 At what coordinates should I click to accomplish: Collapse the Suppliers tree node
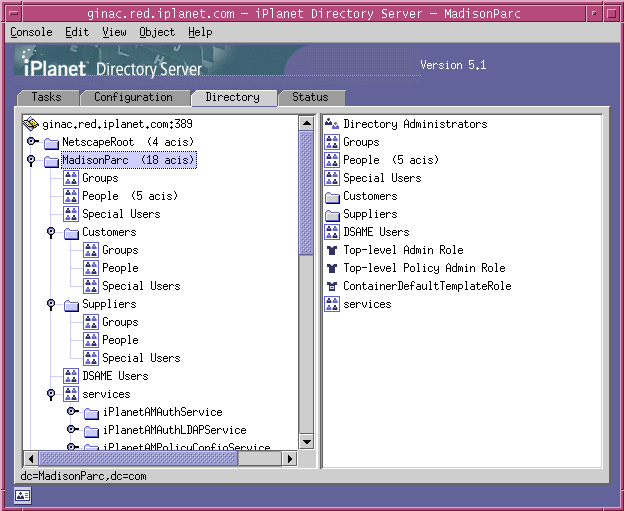51,305
